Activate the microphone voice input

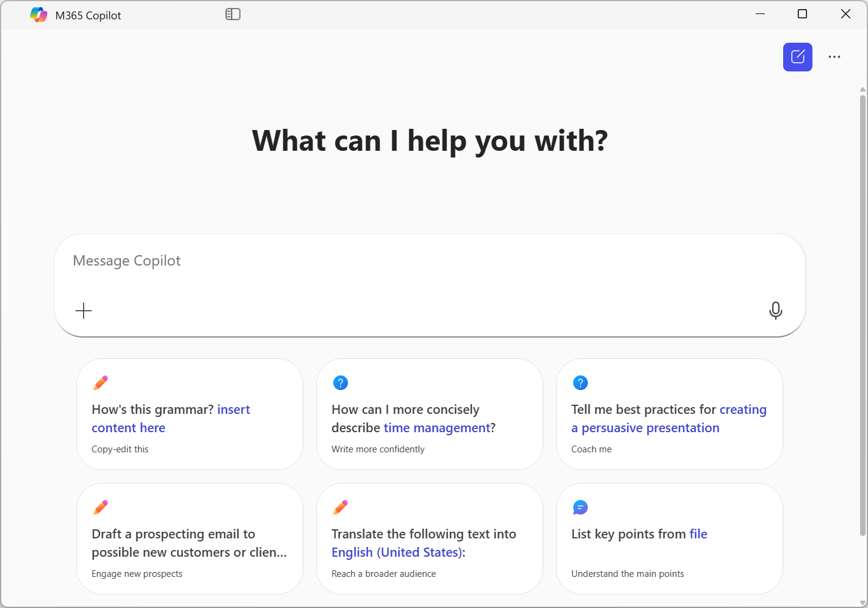pos(775,311)
